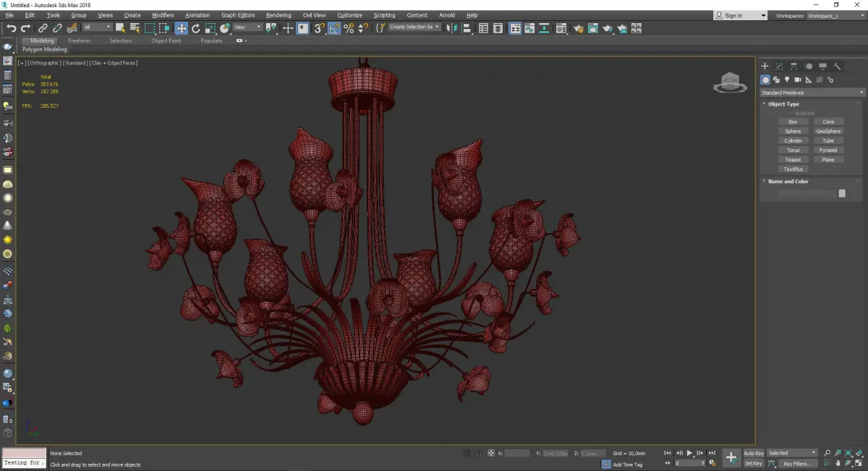868x471 pixels.
Task: Switch to the Object Paint ribbon tab
Action: pos(166,41)
